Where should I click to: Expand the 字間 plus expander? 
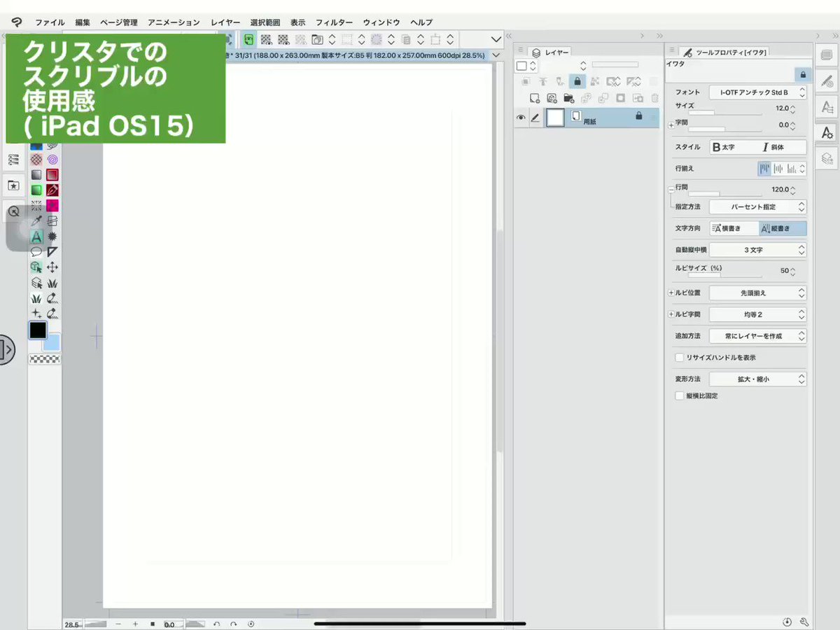pos(671,125)
